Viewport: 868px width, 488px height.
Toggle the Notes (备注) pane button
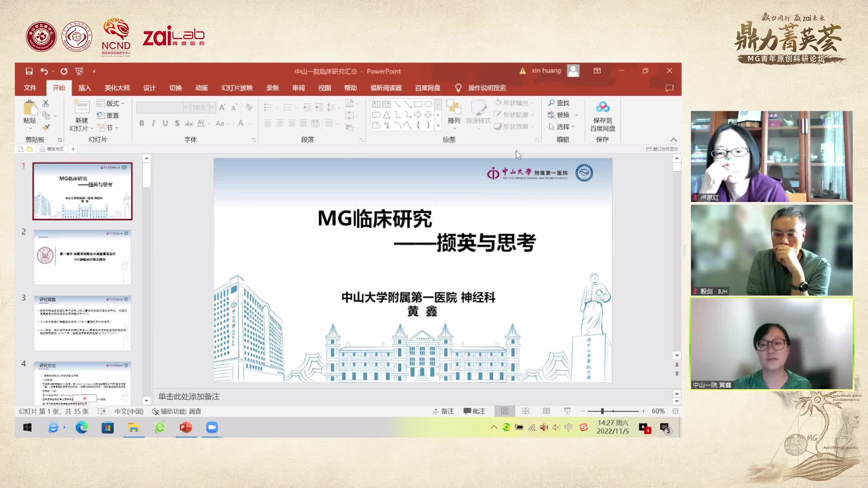point(443,411)
